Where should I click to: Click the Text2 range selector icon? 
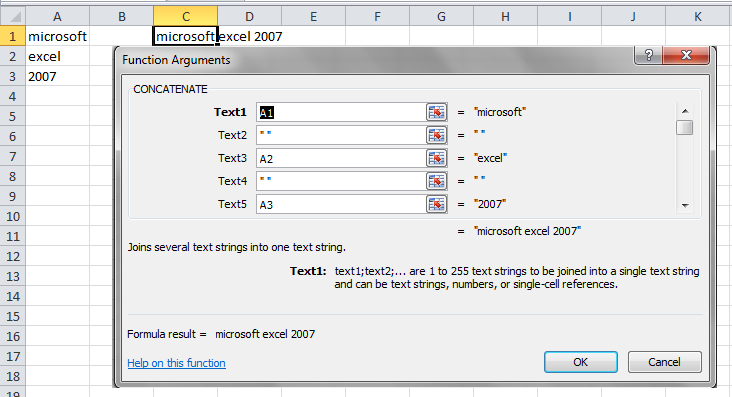coord(436,135)
